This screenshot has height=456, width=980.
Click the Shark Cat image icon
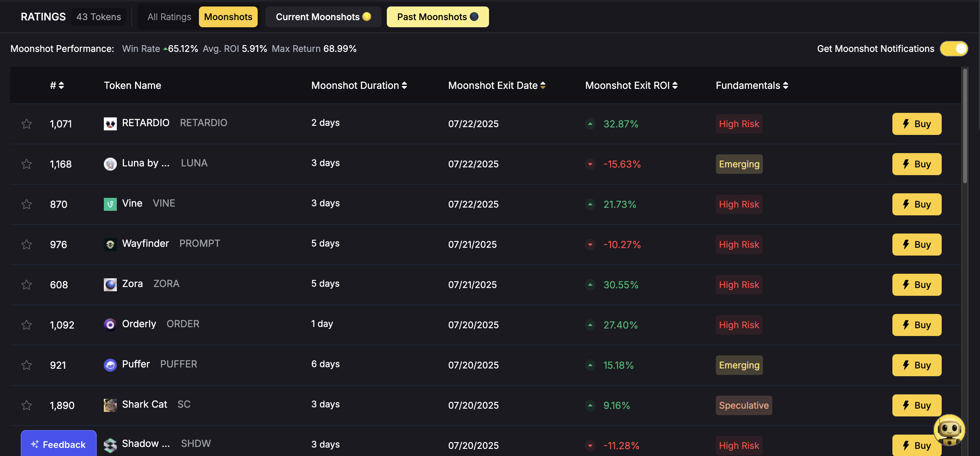coord(110,405)
